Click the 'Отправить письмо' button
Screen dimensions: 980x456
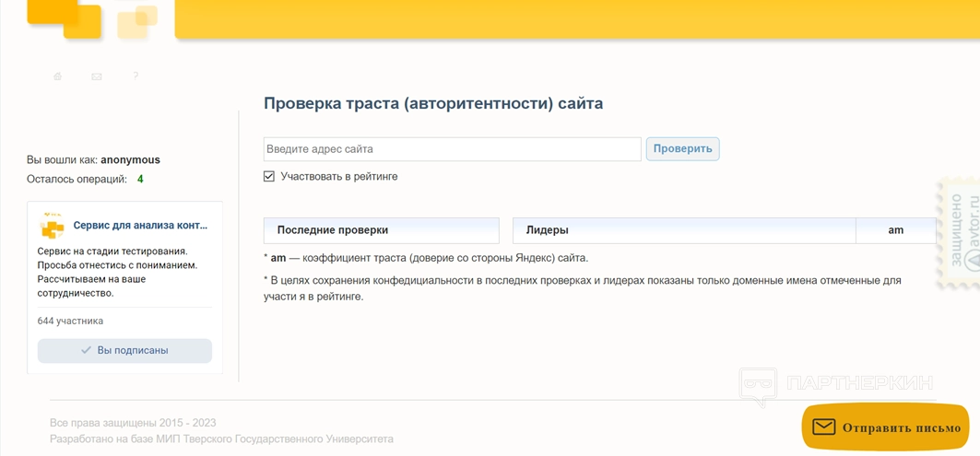(x=886, y=427)
